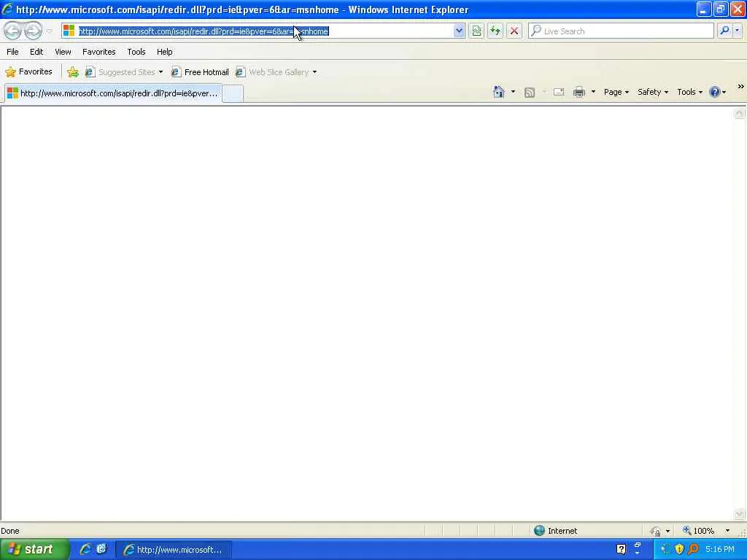
Task: Click the Favorites star button
Action: tap(28, 72)
